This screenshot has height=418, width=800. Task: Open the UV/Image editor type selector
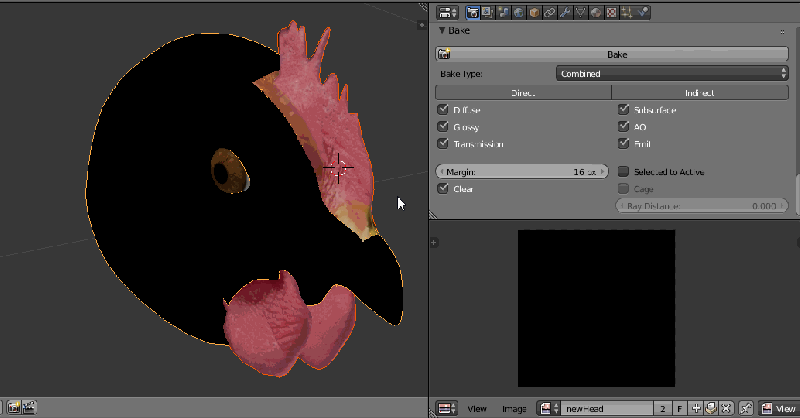click(447, 408)
